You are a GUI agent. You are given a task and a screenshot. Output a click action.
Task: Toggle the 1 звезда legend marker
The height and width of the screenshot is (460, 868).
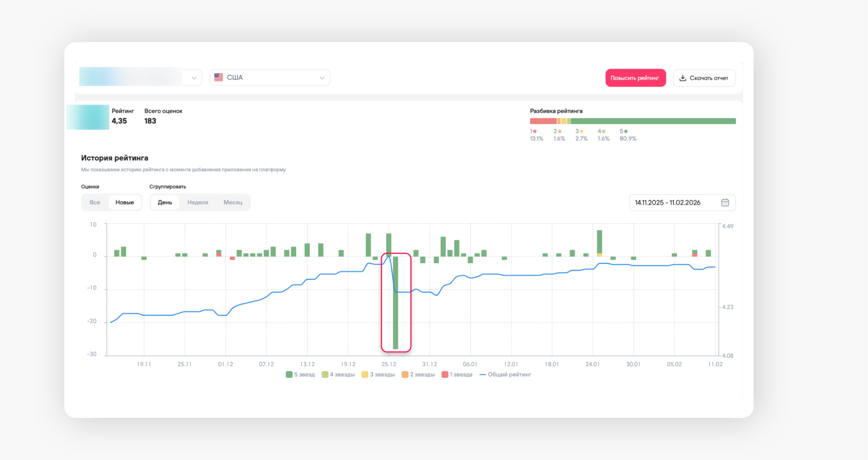[445, 375]
